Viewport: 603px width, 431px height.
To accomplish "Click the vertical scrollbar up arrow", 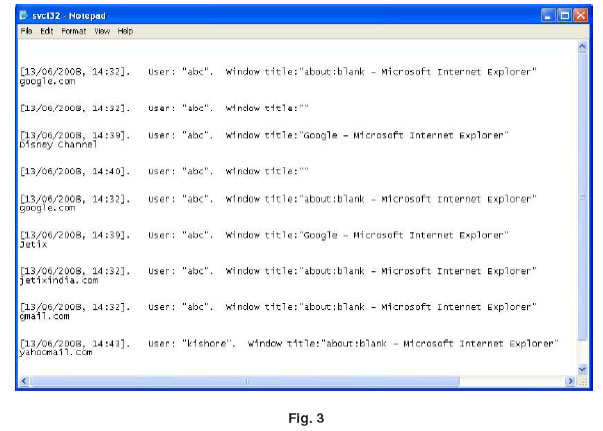I will click(x=583, y=46).
